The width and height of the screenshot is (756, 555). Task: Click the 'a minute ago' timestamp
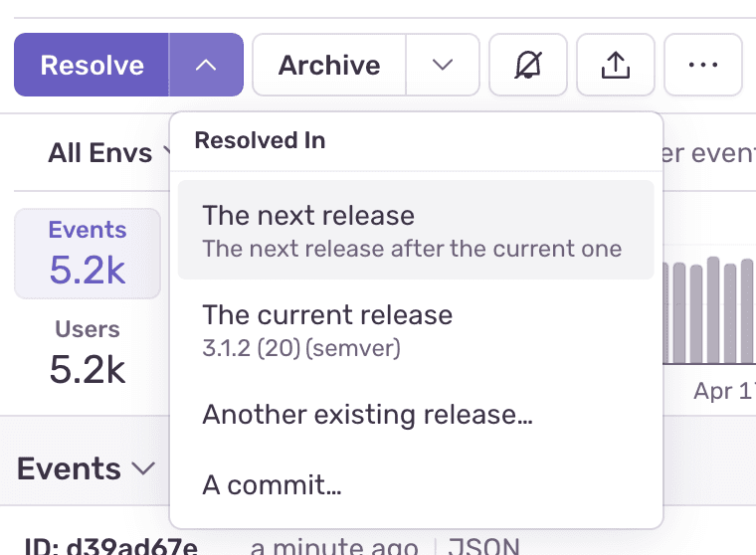click(333, 545)
